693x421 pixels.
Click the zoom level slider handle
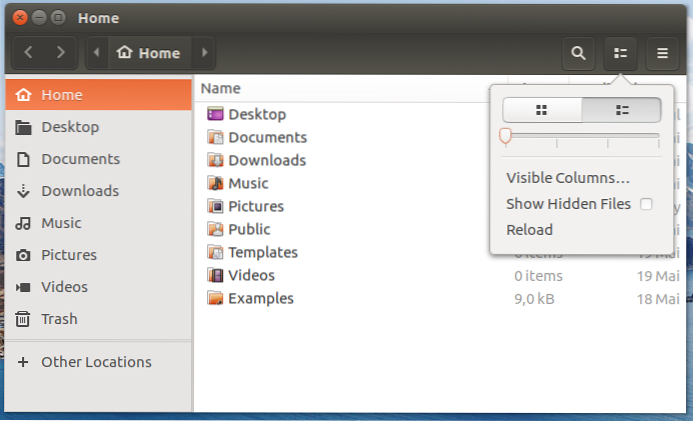point(506,135)
